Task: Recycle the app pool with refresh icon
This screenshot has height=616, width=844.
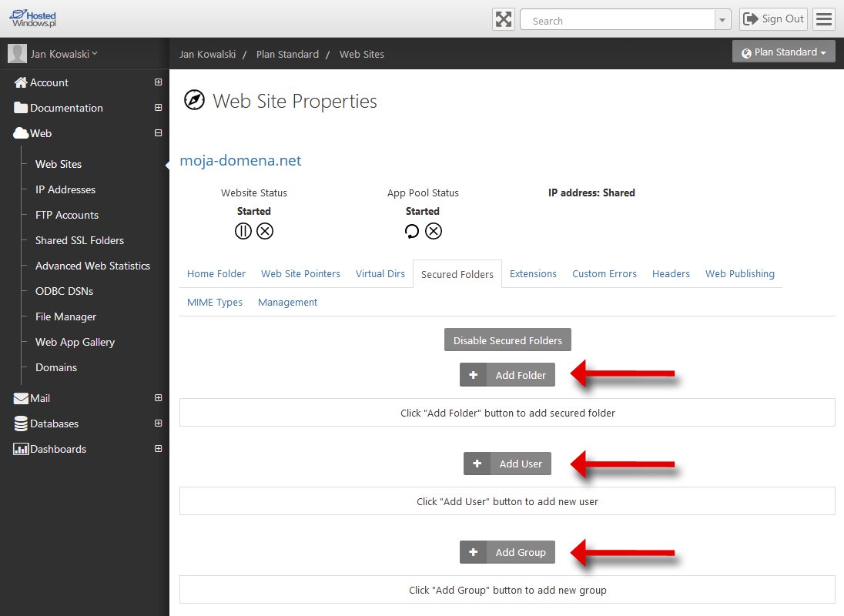Action: tap(412, 231)
